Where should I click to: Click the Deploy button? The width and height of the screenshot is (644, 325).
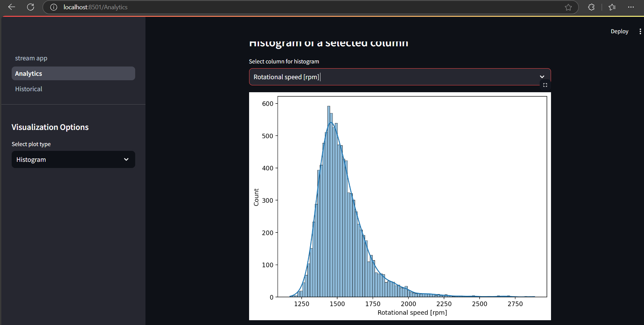619,31
